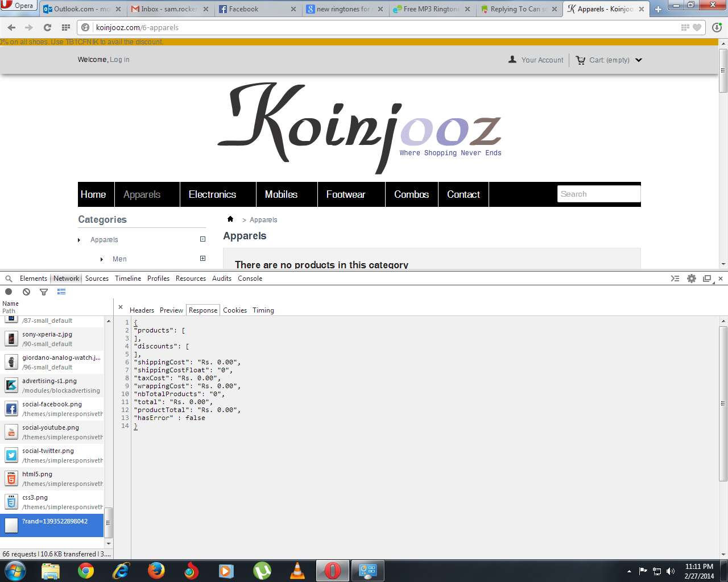Click the home breadcrumb icon
728x582 pixels.
230,219
